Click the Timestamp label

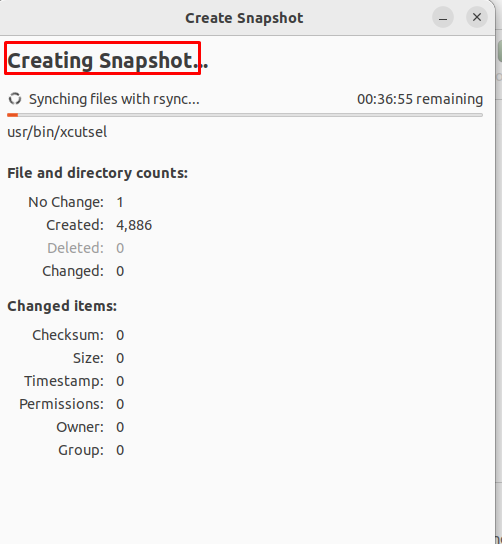pyautogui.click(x=64, y=381)
